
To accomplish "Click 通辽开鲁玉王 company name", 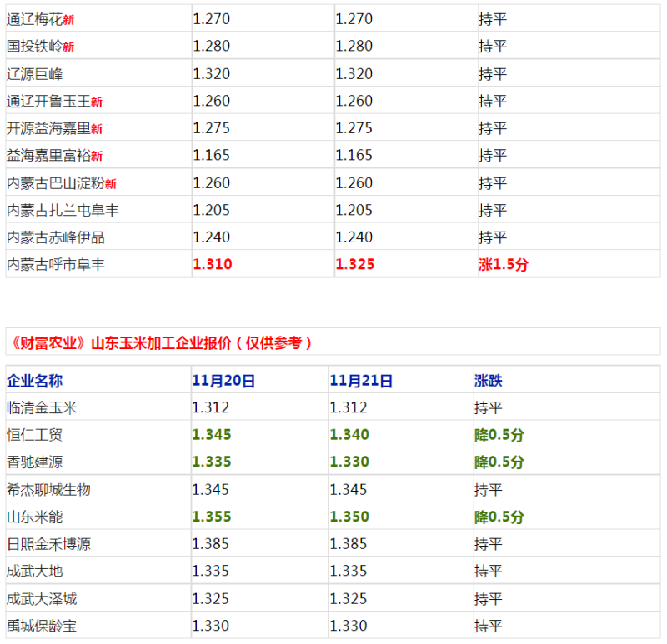I will [48, 102].
